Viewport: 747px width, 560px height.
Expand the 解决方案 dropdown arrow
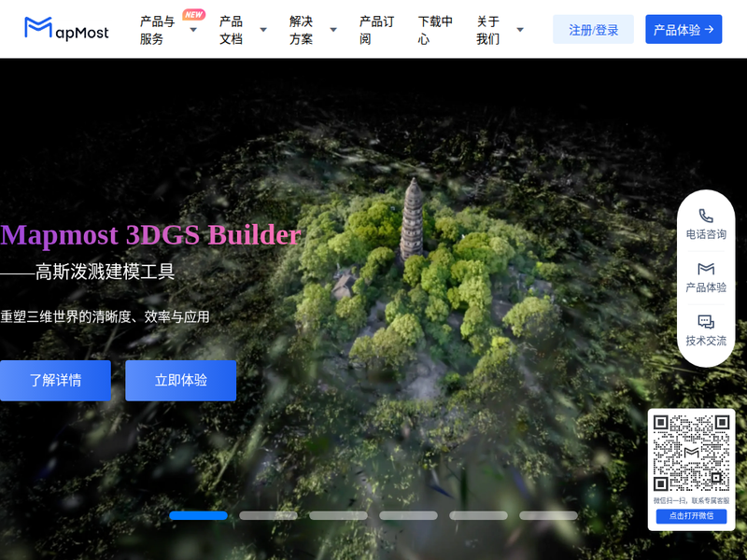click(x=333, y=30)
